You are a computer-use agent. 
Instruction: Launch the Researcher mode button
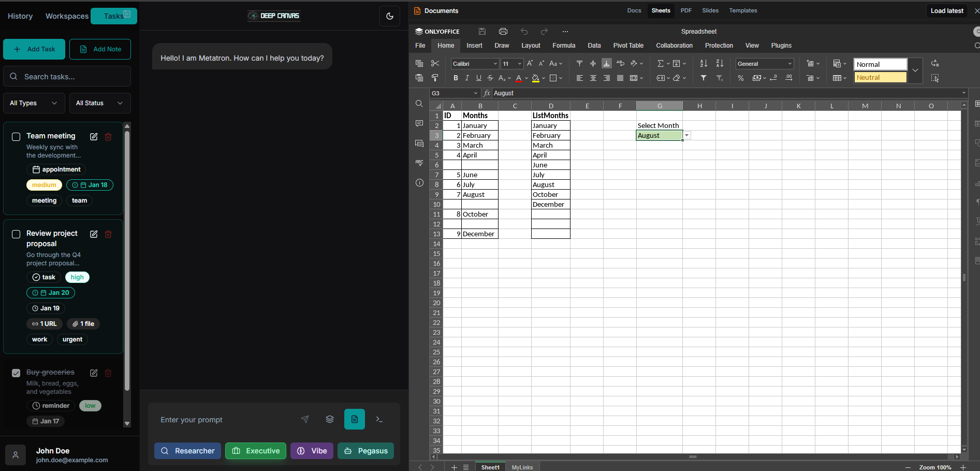click(187, 451)
